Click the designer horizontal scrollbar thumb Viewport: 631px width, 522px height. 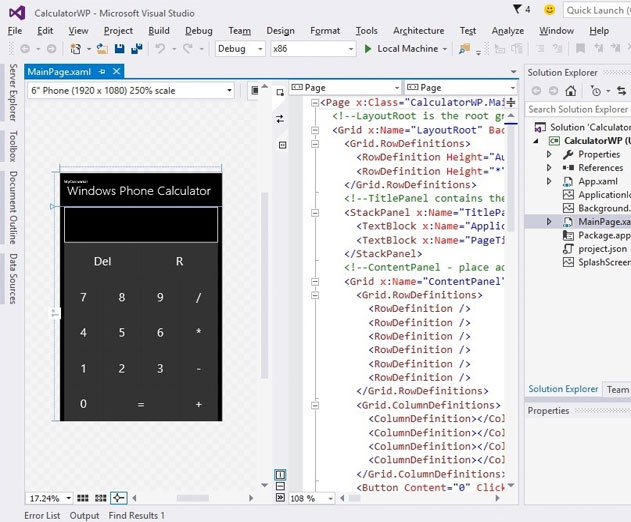click(192, 498)
